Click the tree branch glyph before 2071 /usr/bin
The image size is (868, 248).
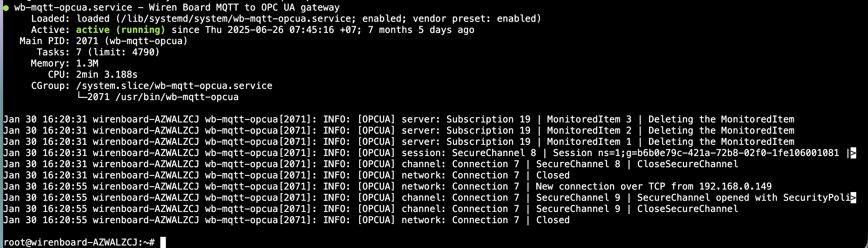click(x=82, y=97)
